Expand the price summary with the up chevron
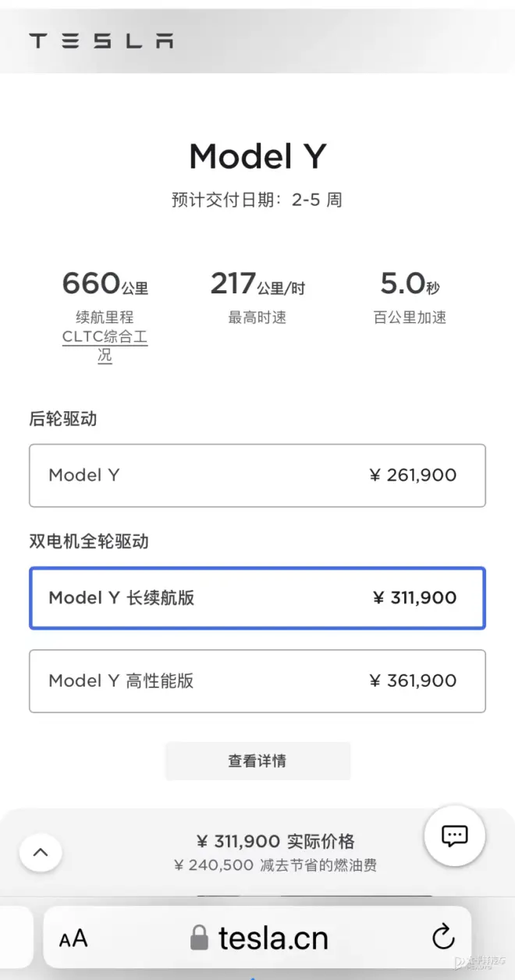Screen dimensions: 515x980 [41, 853]
